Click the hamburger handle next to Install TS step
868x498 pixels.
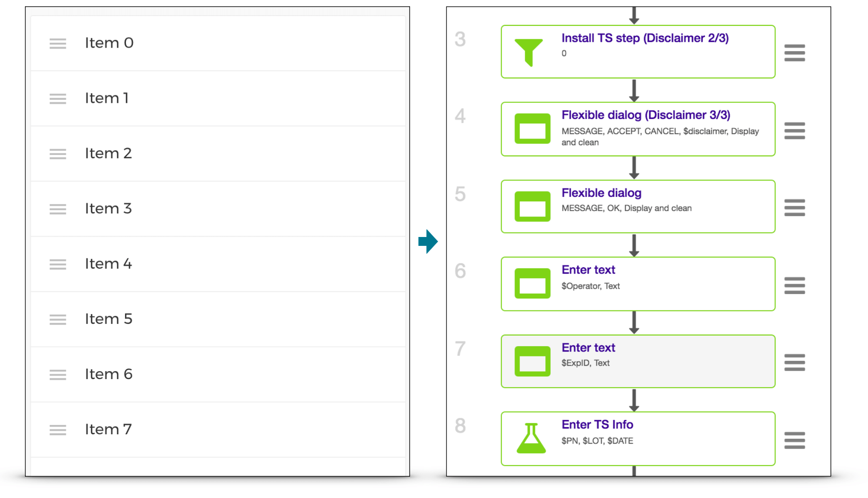[x=795, y=53]
